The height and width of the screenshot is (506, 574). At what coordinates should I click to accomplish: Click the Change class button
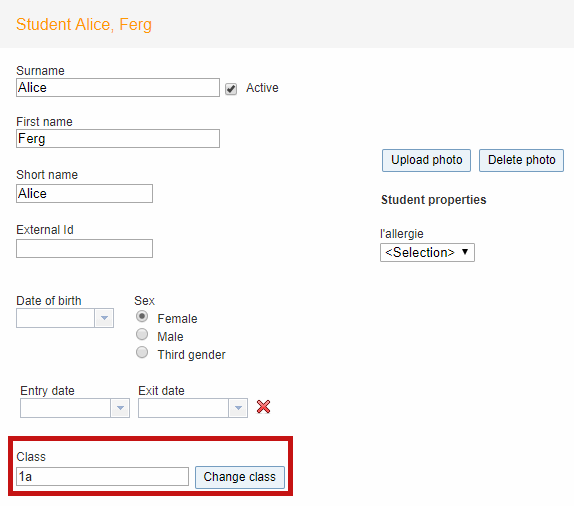[x=240, y=477]
